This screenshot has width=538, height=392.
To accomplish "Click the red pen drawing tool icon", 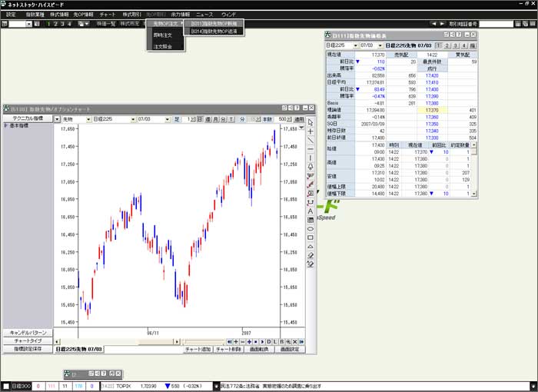I will click(x=311, y=184).
